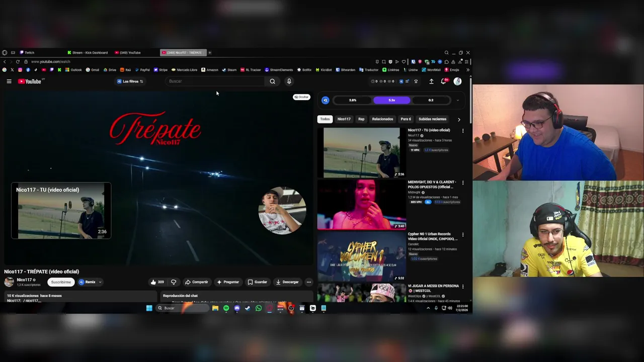Dislike the video with thumbs down
The height and width of the screenshot is (362, 644).
174,282
